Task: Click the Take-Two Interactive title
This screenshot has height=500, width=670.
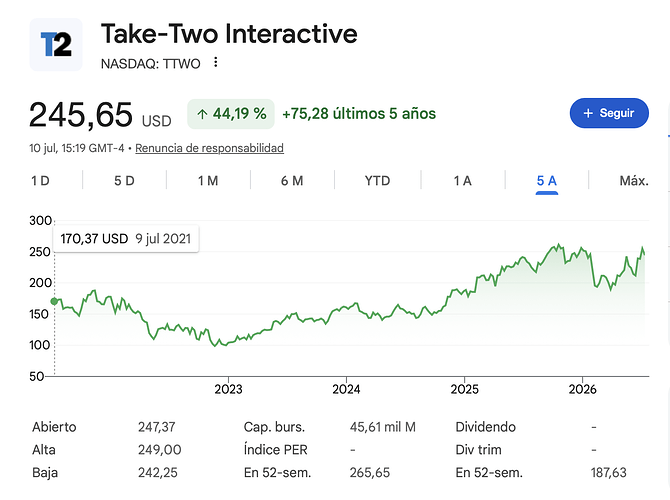Action: (229, 34)
